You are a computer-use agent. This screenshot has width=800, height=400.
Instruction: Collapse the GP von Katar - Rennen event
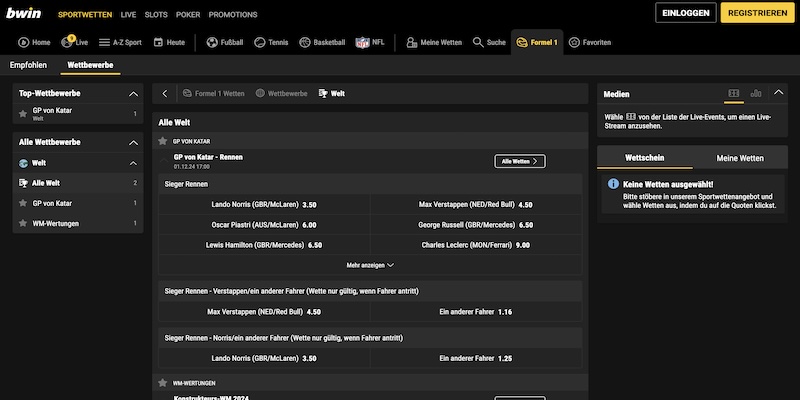[x=164, y=161]
